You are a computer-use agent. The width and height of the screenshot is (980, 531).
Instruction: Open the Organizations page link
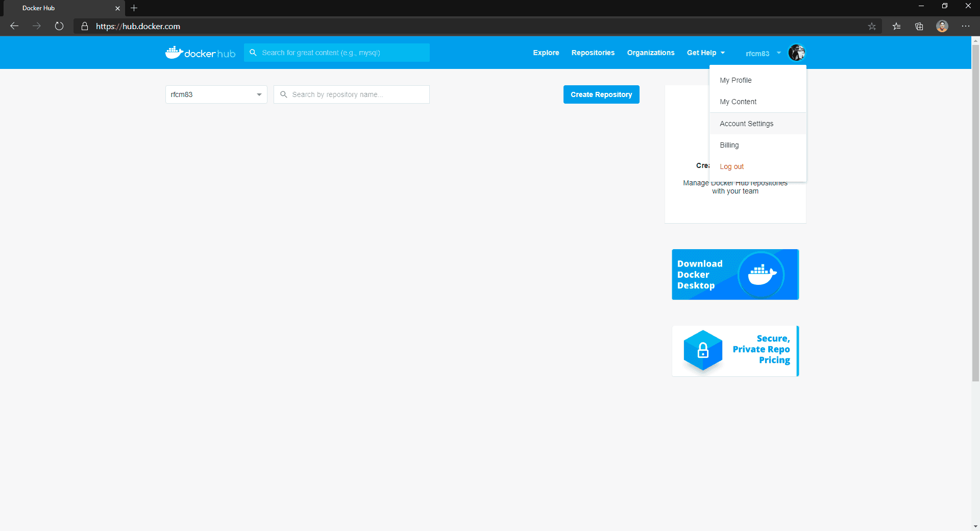pos(651,53)
